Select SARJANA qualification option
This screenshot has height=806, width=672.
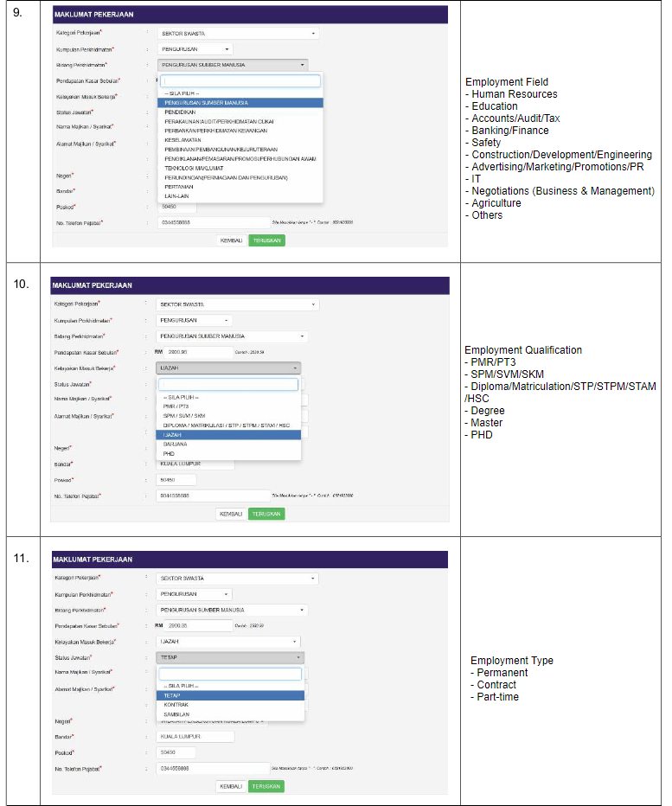pyautogui.click(x=176, y=444)
